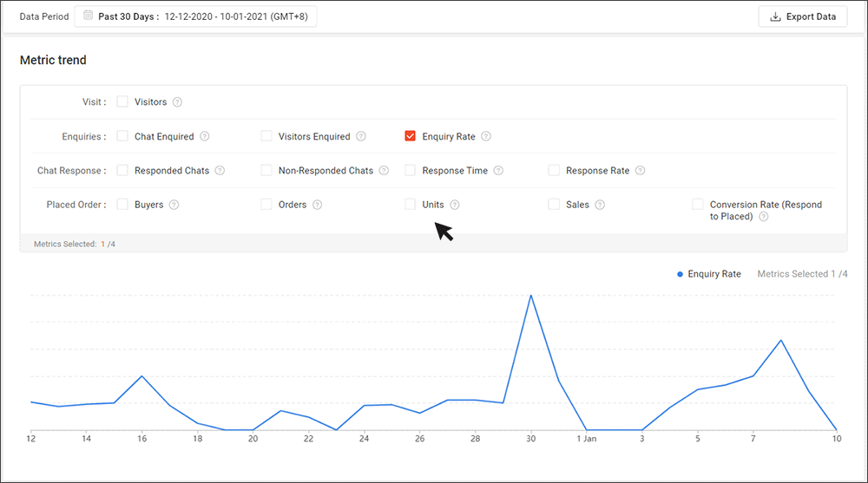The height and width of the screenshot is (483, 868).
Task: Uncheck the Enquiry Rate checkbox
Action: pos(411,135)
